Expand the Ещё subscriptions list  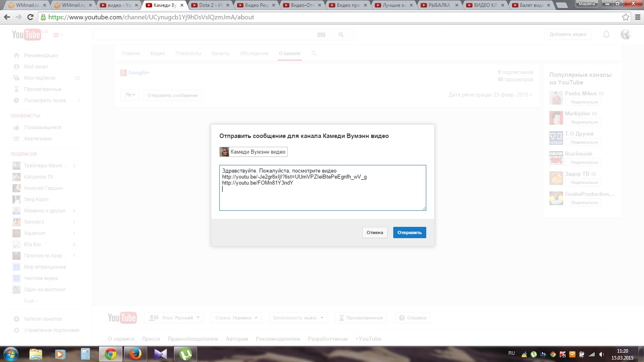coord(31,301)
